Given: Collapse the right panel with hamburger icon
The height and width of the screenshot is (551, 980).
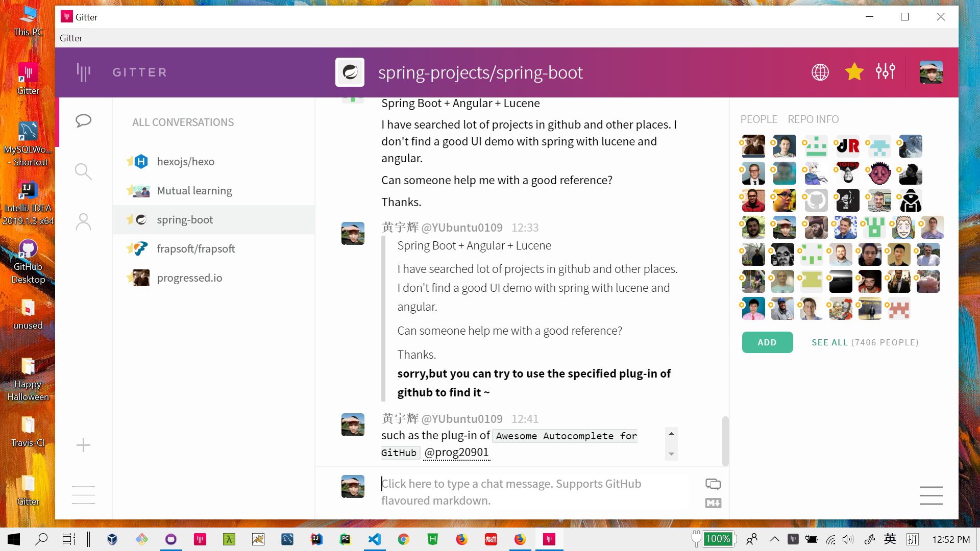Looking at the screenshot, I should tap(931, 495).
